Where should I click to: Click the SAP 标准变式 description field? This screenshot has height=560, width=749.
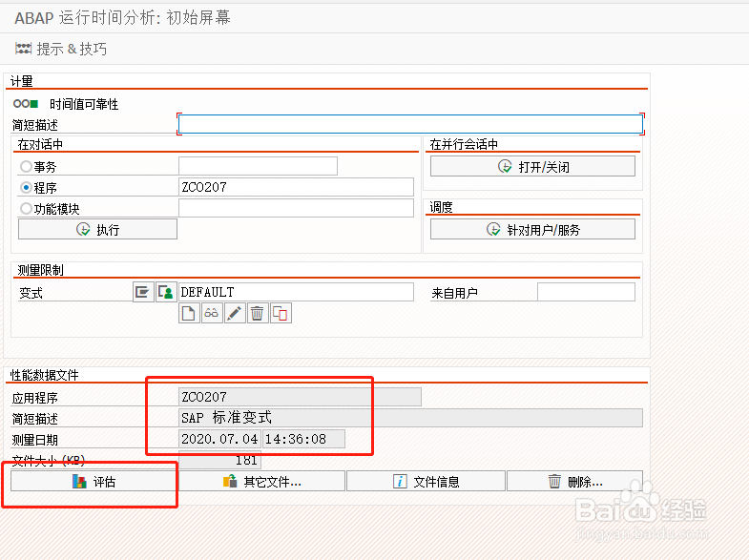[411, 418]
